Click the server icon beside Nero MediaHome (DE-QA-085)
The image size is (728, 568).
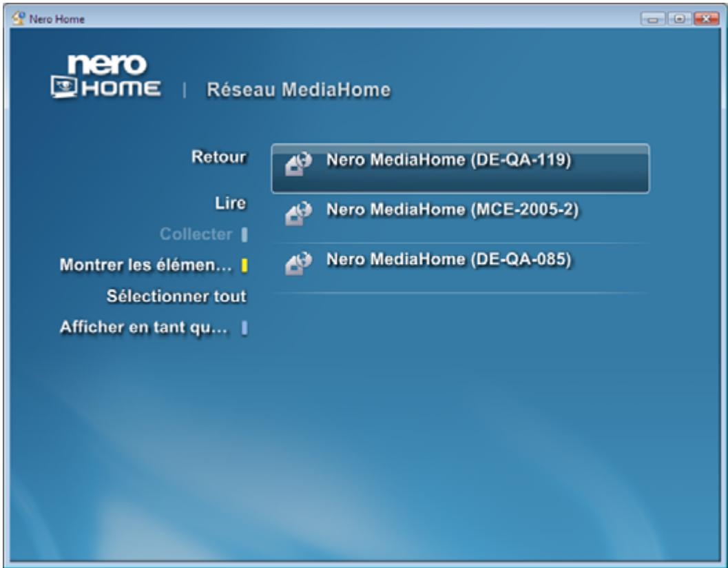point(298,263)
